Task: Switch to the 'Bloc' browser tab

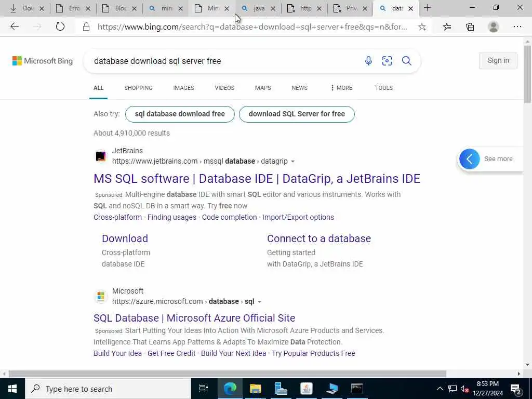Action: coord(119,8)
